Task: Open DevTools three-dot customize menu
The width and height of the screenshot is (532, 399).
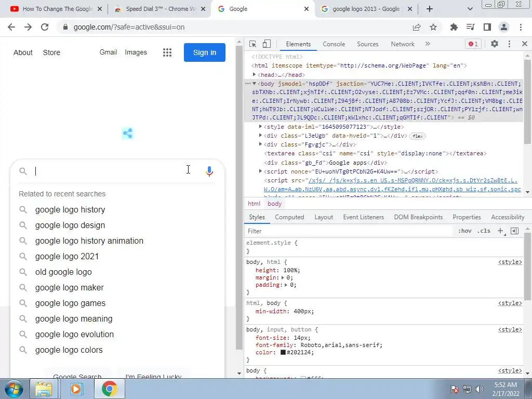Action: pos(509,44)
